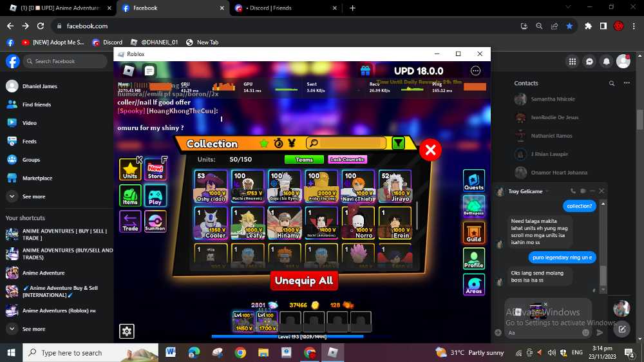Screen dimensions: 644x362
Task: Open the Roblox three-dot options icon
Action: (x=475, y=71)
